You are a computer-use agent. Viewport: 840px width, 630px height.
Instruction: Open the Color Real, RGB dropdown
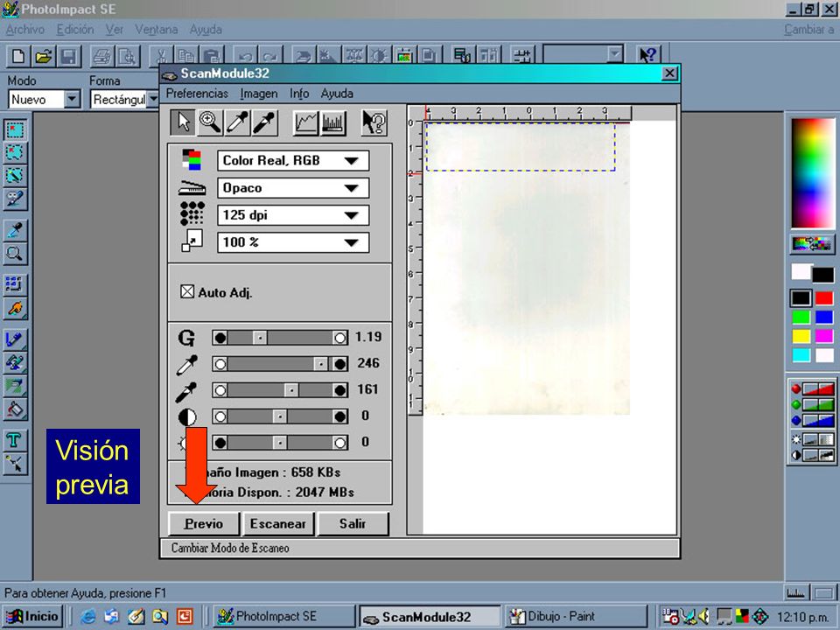[293, 161]
